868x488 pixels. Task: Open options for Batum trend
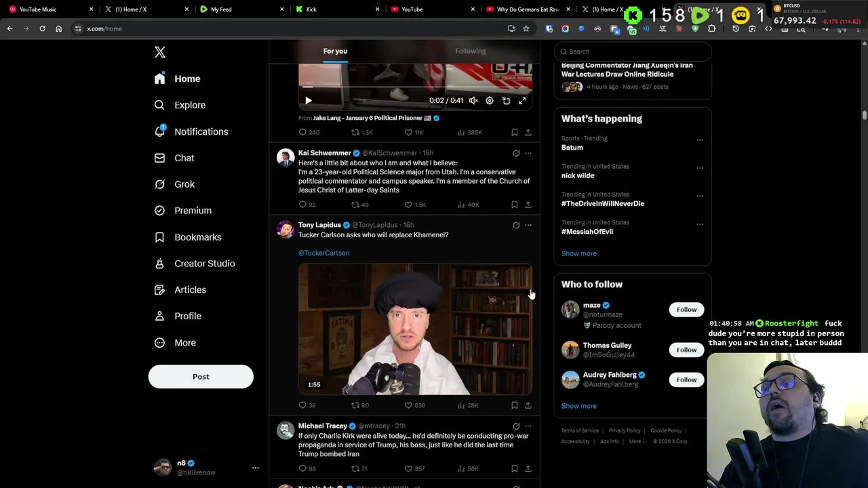[700, 140]
